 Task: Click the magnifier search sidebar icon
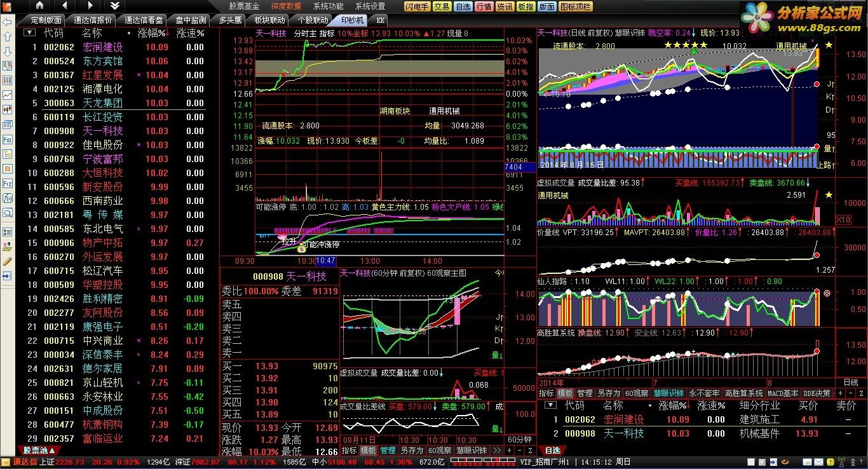click(7, 212)
